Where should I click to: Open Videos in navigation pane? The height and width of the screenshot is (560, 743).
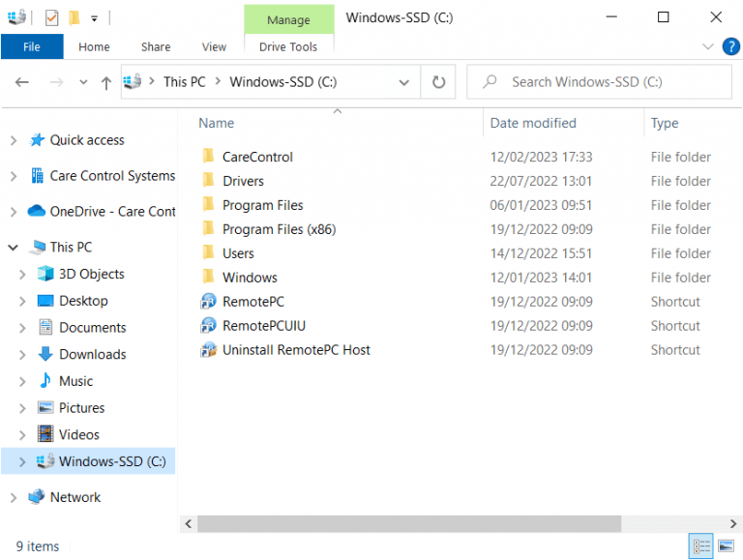[x=78, y=434]
